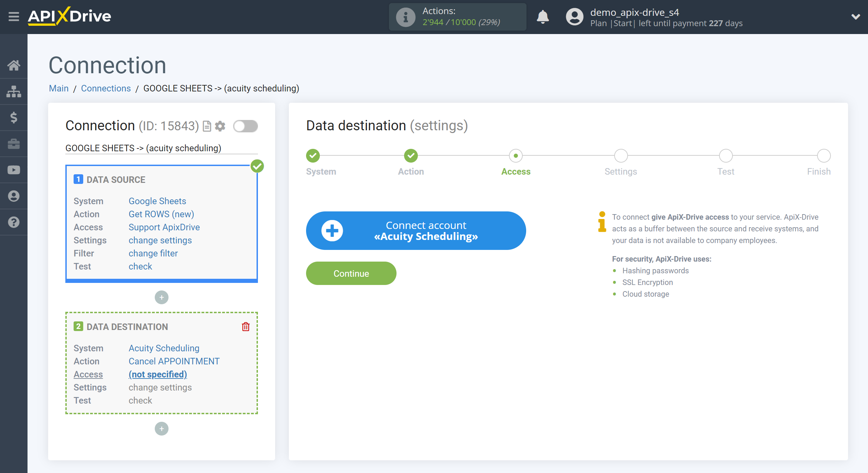Open the connections sitemap sidebar icon
The height and width of the screenshot is (473, 868).
14,91
